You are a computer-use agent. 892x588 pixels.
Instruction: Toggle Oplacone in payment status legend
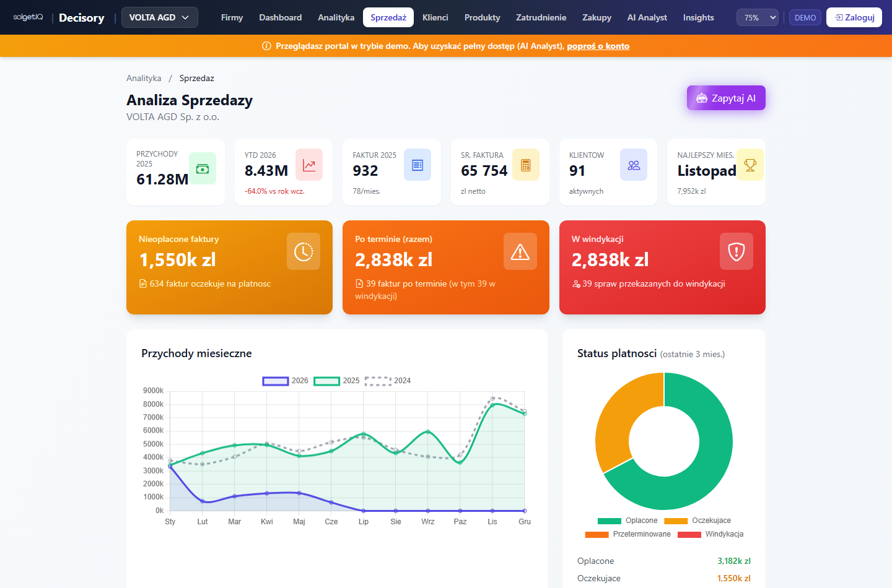[x=627, y=521]
